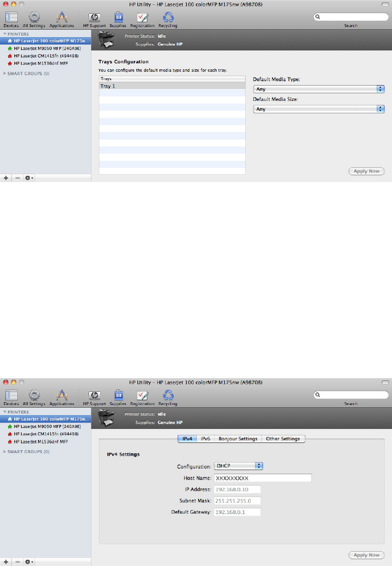Open Devices in the Trays Configuration window toolbar
Image resolution: width=392 pixels, height=566 pixels.
coord(11,19)
